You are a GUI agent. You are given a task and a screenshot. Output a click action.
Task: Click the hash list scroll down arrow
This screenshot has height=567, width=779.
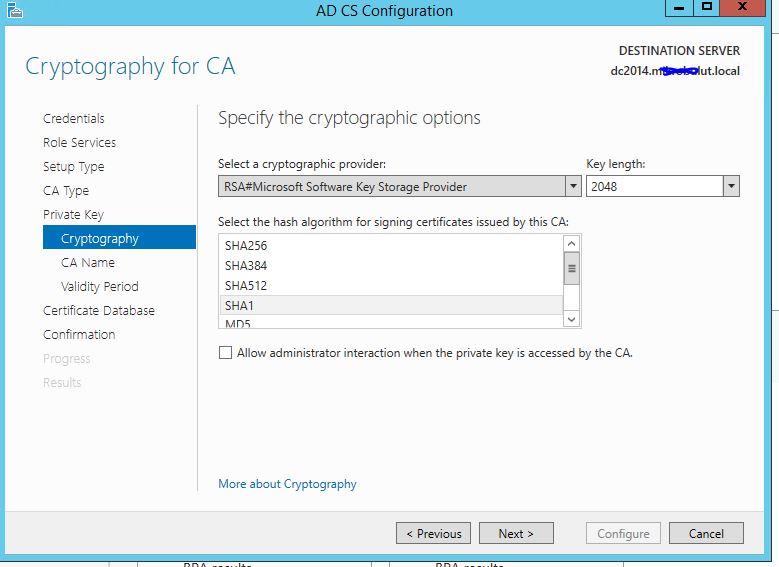pos(571,319)
